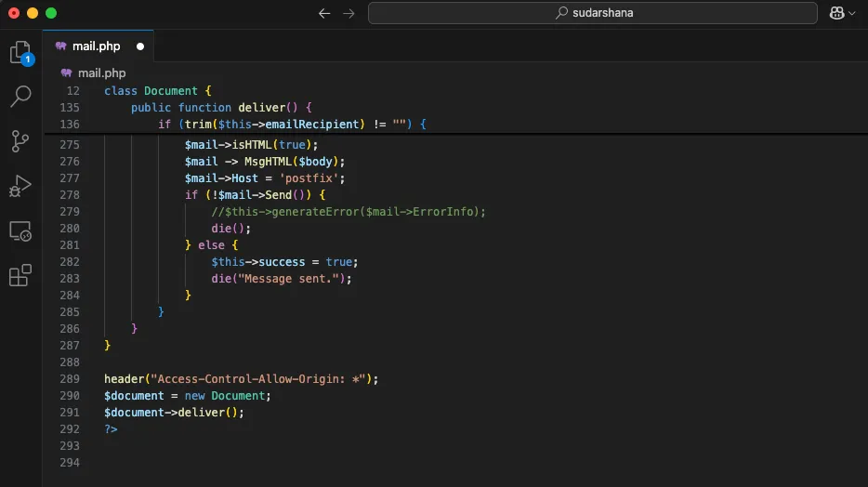868x487 pixels.
Task: Open the Extensions view
Action: [20, 275]
